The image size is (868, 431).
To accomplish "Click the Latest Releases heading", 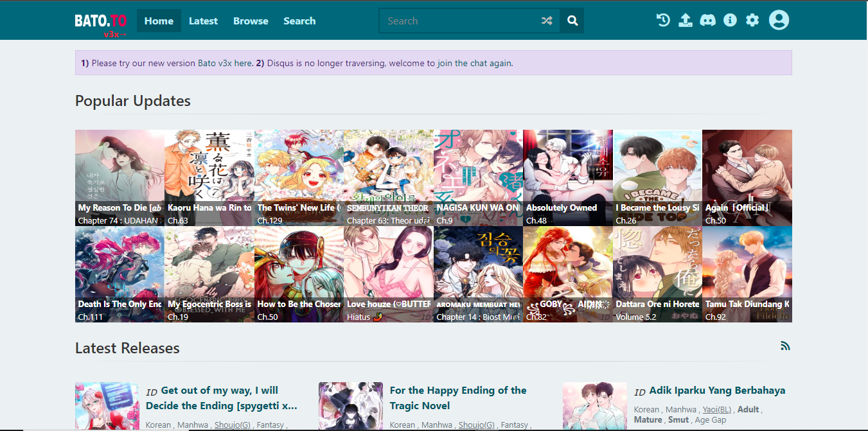I will pos(127,348).
